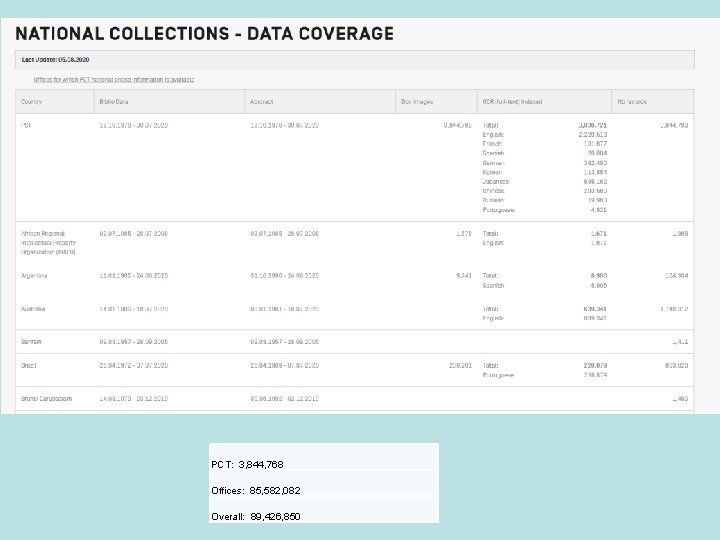Screen dimensions: 720x540
Task: Click the Spanish label in the Argentina row
Action: (494, 286)
